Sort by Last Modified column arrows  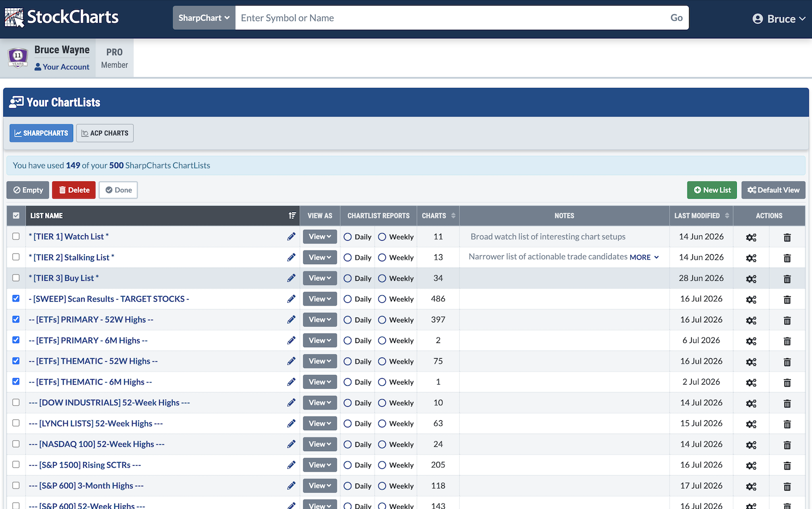727,215
